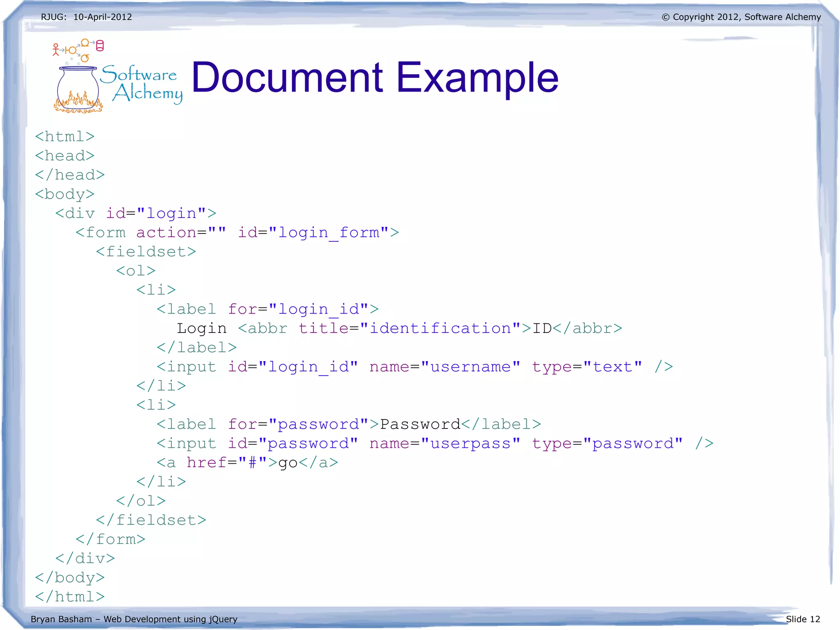Click the closing html tag
This screenshot has height=630, width=840.
pyautogui.click(x=70, y=597)
